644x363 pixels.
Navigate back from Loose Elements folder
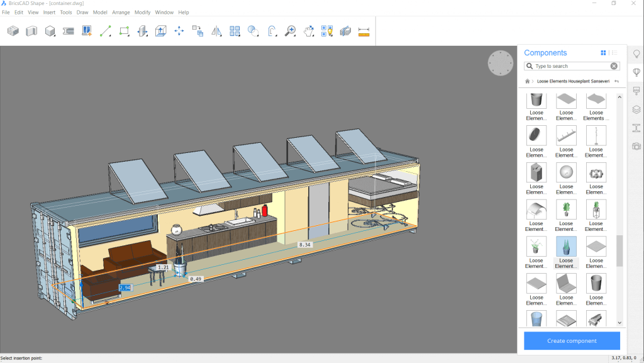pos(616,81)
